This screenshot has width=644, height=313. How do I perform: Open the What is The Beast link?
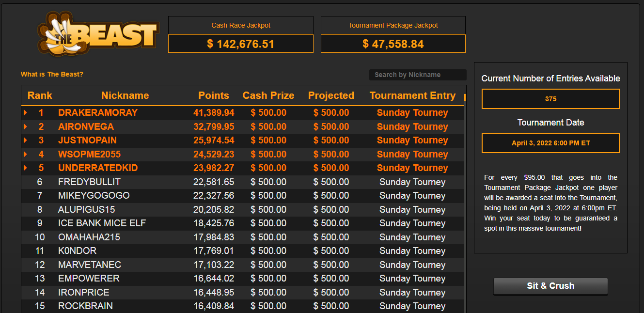coord(52,75)
